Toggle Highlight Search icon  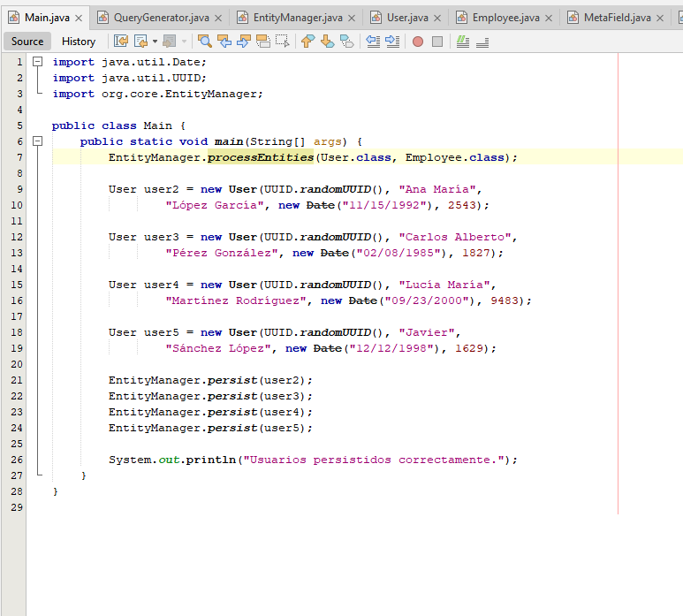(x=262, y=42)
